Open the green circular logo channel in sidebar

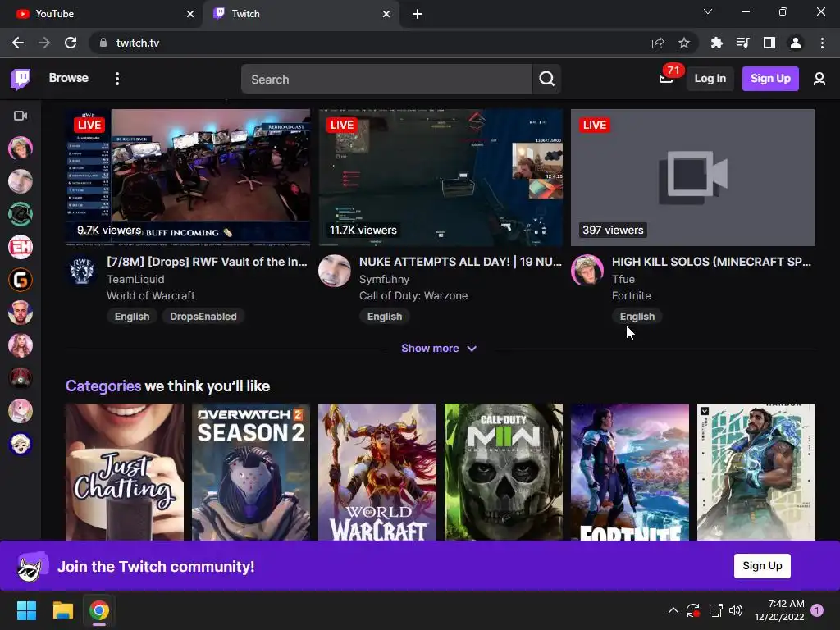tap(21, 214)
